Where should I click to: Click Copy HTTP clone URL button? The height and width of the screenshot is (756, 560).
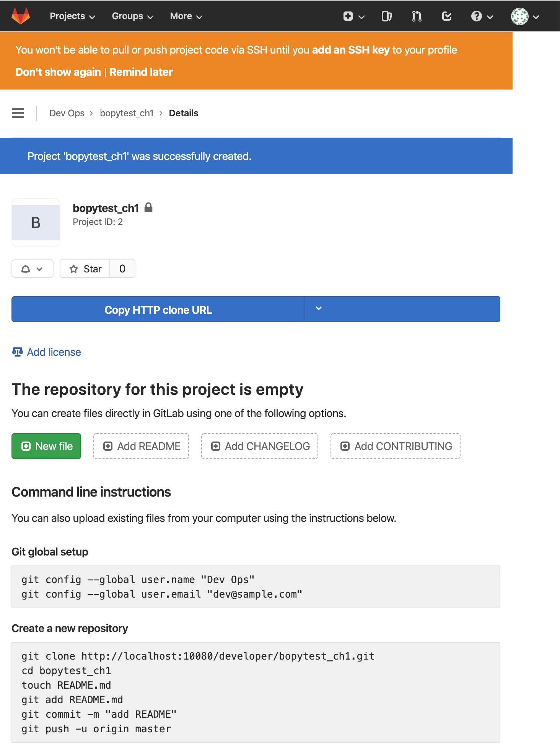(x=158, y=310)
